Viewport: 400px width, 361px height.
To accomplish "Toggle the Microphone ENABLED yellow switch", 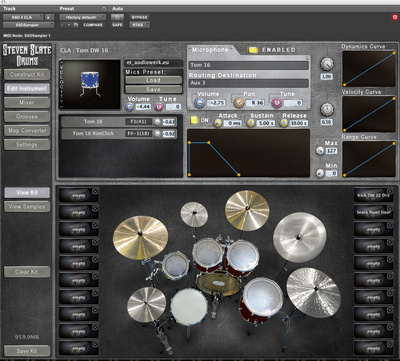I will [253, 50].
